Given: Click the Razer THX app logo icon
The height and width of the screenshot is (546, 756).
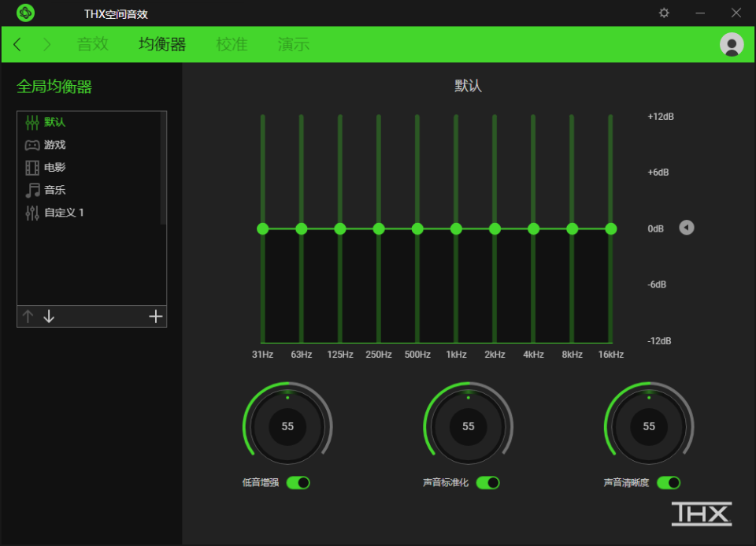Looking at the screenshot, I should [25, 13].
